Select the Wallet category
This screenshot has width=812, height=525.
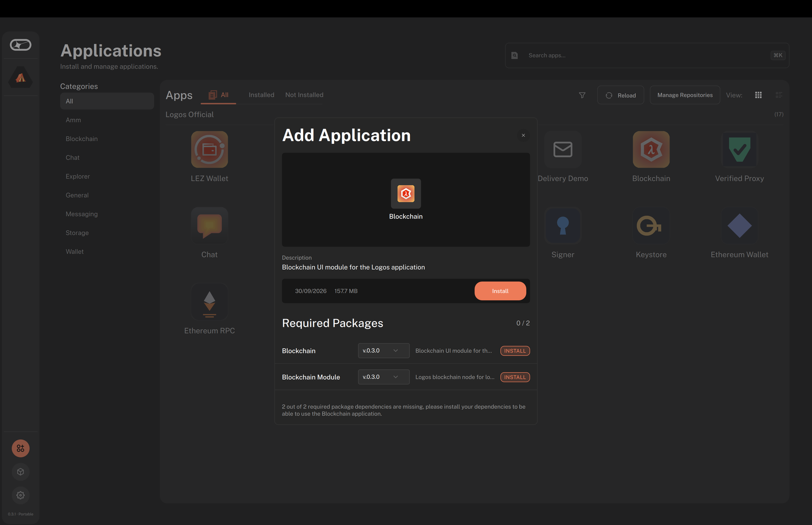click(107, 251)
